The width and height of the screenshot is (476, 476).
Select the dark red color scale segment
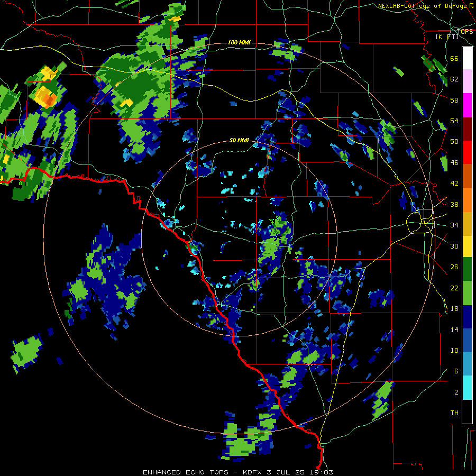click(x=467, y=129)
